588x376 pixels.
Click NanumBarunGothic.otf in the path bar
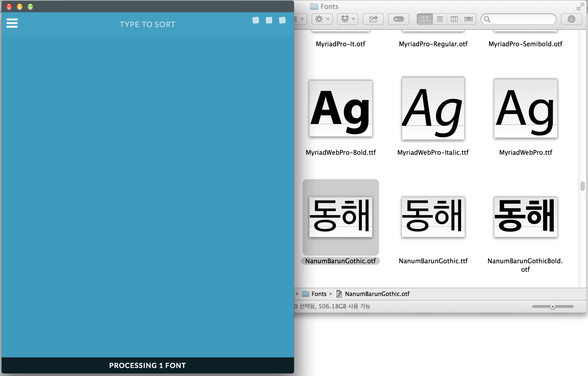[x=377, y=294]
